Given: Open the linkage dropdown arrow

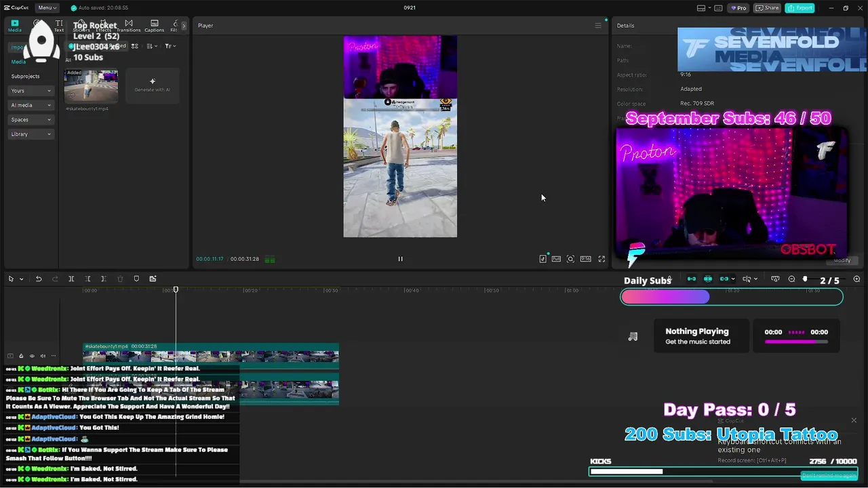Looking at the screenshot, I should [733, 279].
